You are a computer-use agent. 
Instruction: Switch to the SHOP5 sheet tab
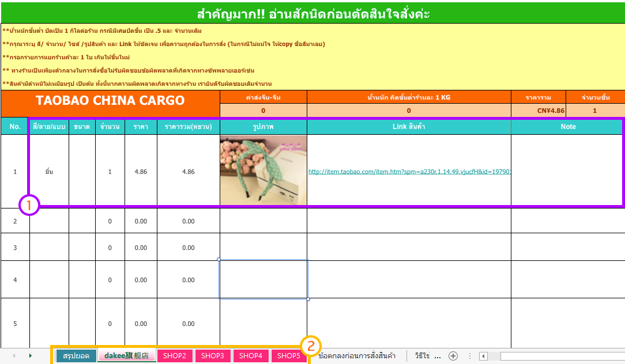(288, 356)
